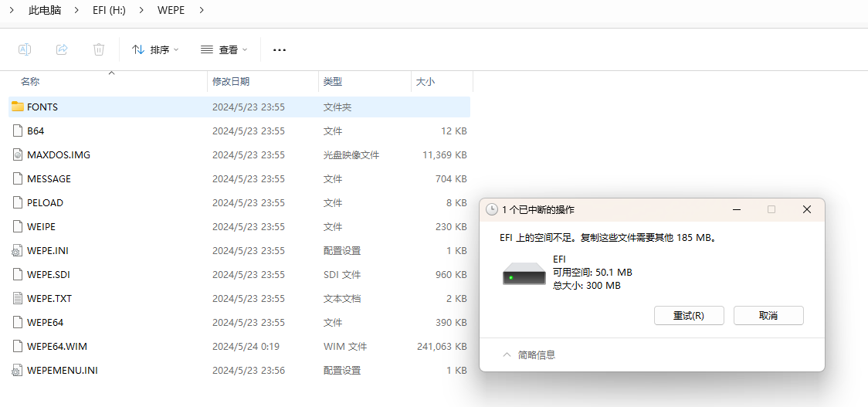Sort by the 大小 size column header

[x=426, y=81]
